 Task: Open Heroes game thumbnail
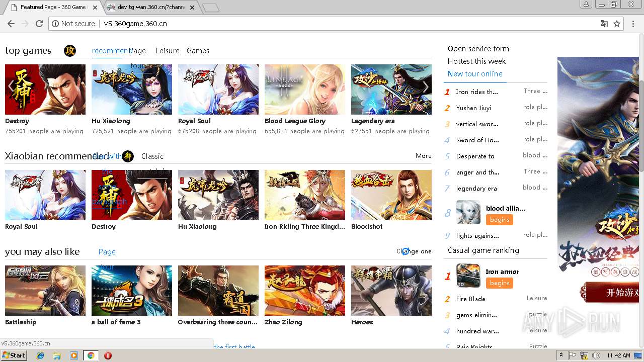tap(391, 291)
